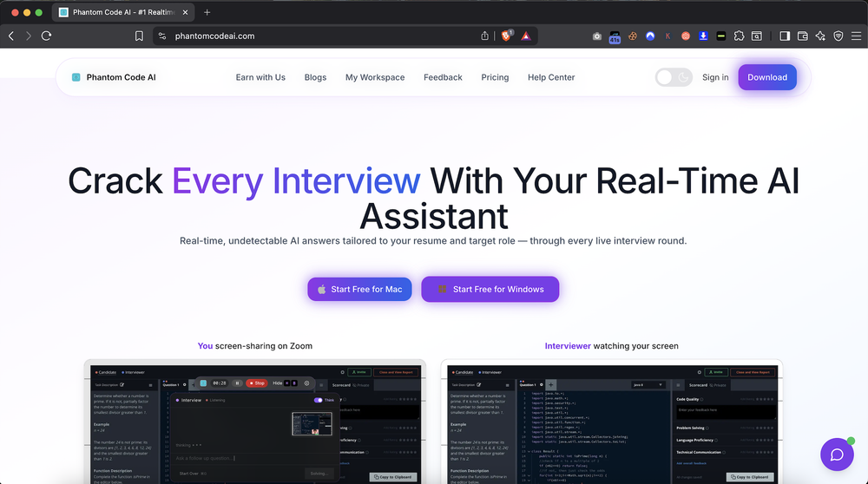Click the Sign in link
The image size is (868, 484).
tap(715, 77)
